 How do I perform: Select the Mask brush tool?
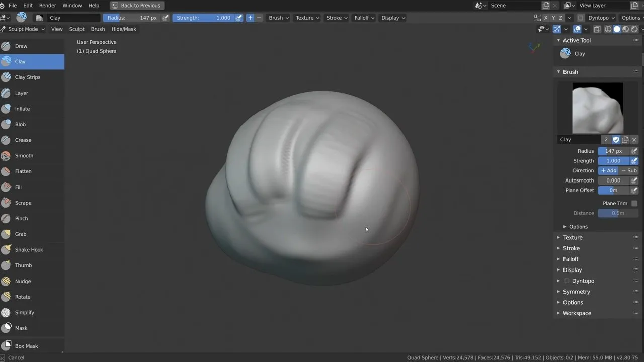(32, 328)
